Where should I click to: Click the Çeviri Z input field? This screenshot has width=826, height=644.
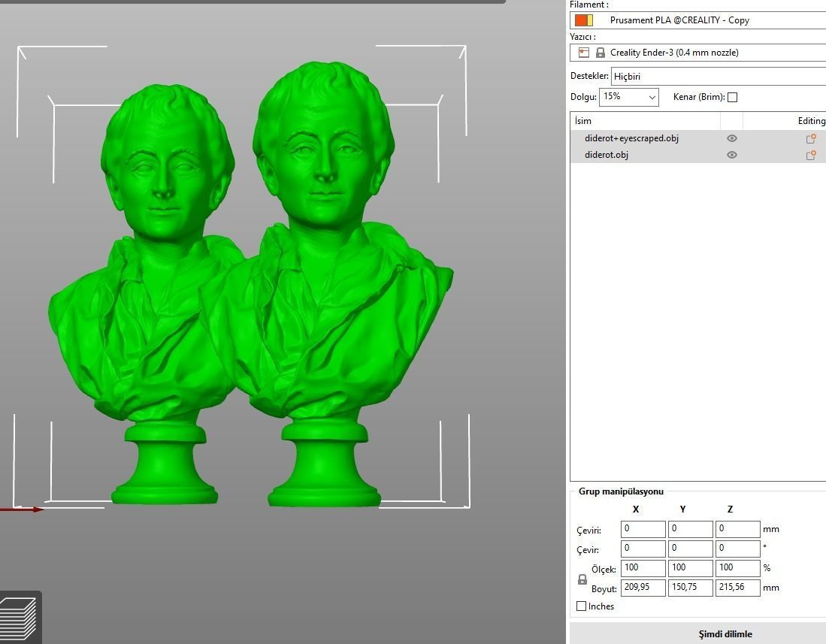(737, 529)
